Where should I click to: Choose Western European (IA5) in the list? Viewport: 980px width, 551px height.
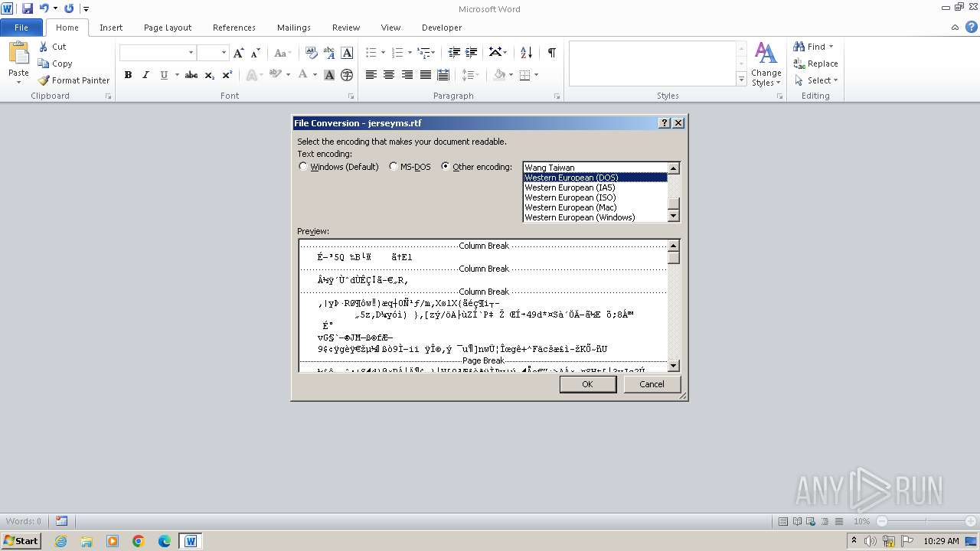pos(595,187)
